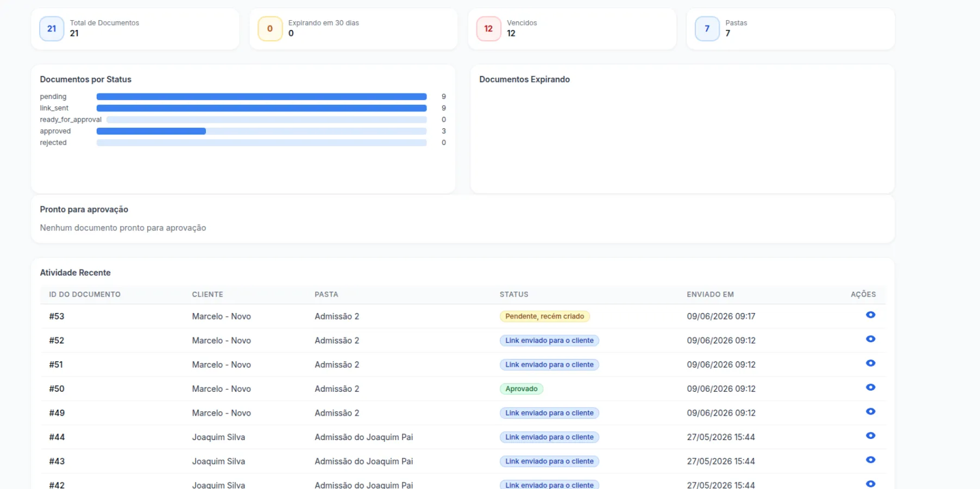This screenshot has height=489, width=980.
Task: View document #42 via eye icon
Action: pyautogui.click(x=870, y=484)
